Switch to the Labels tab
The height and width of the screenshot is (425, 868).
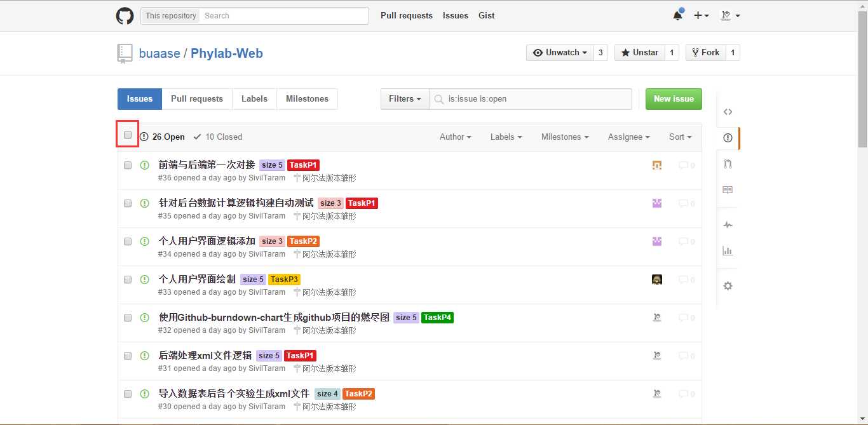[x=254, y=99]
